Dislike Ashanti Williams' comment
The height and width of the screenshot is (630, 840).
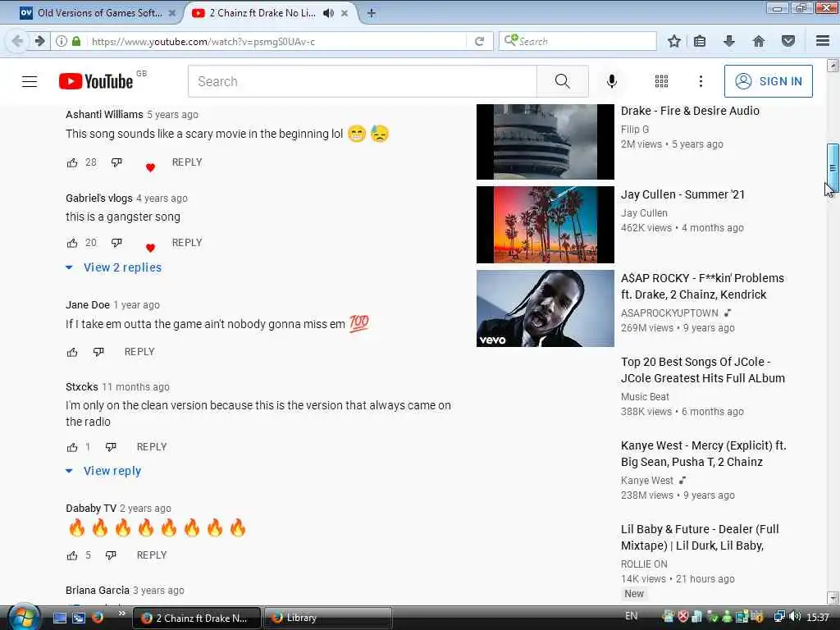[116, 162]
